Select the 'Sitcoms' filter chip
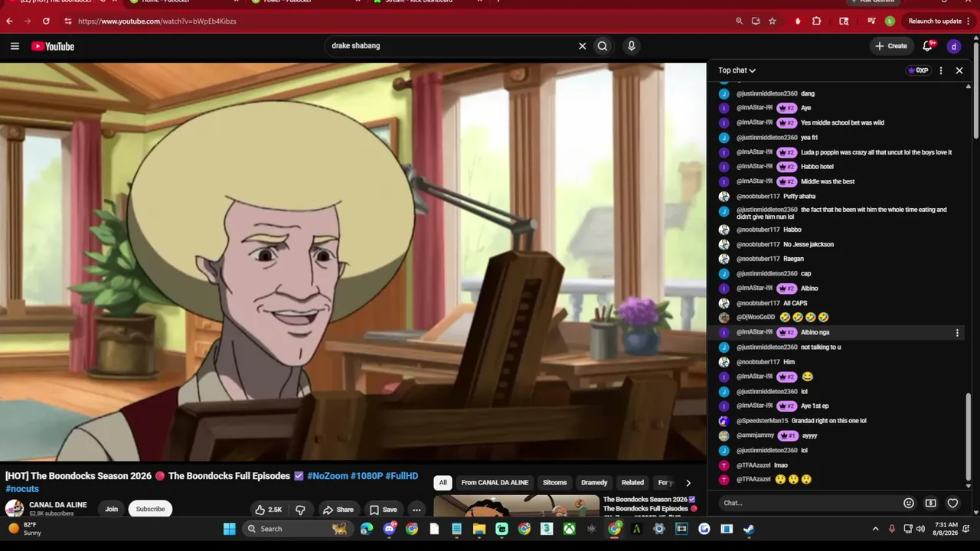The width and height of the screenshot is (980, 551). coord(555,483)
